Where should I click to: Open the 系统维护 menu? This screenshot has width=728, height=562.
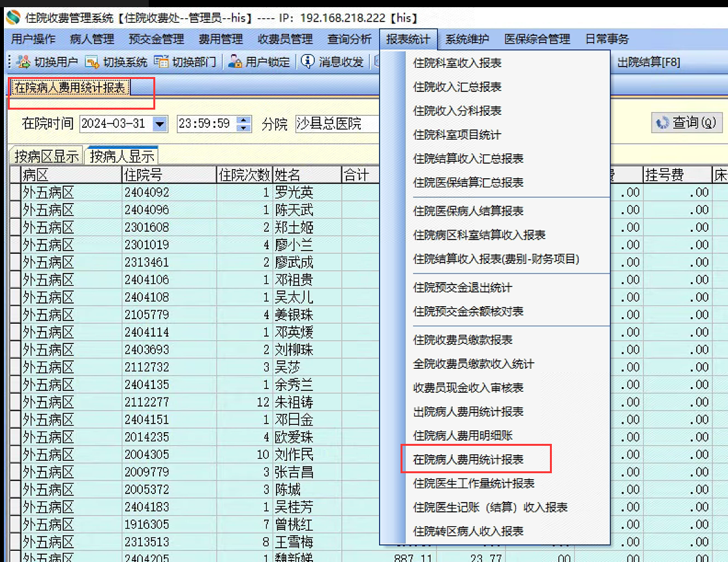pyautogui.click(x=467, y=39)
